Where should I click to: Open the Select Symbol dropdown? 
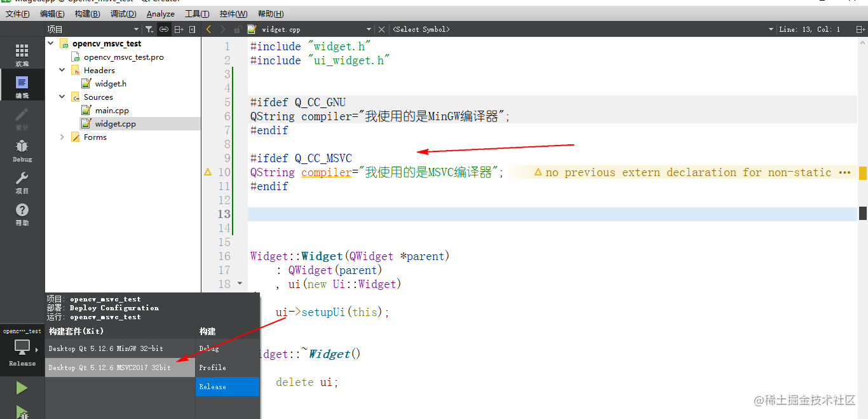(771, 29)
